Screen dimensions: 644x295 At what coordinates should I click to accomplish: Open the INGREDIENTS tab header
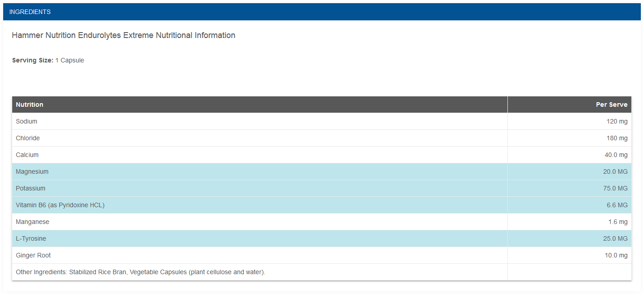point(322,12)
